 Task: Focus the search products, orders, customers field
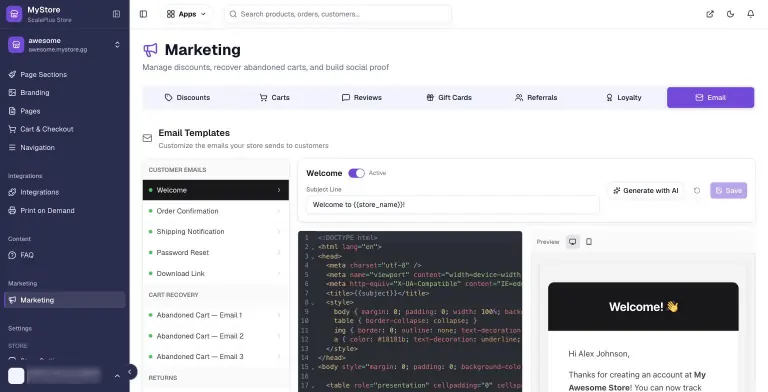[338, 14]
